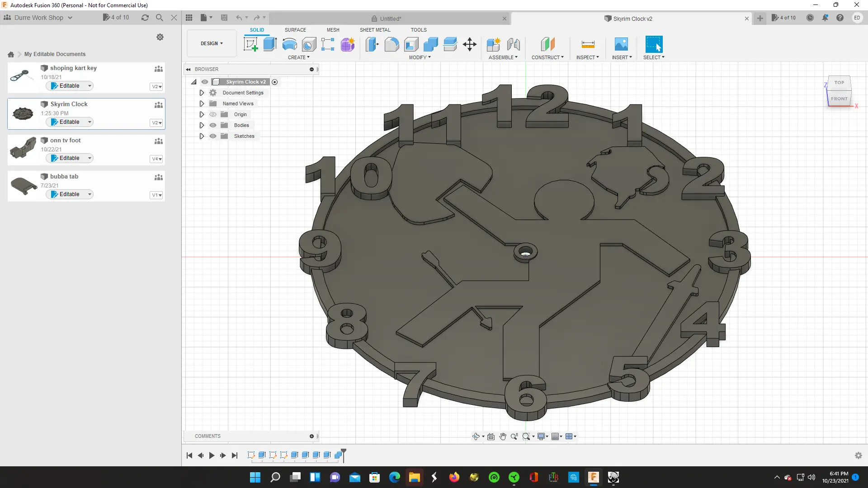Image resolution: width=868 pixels, height=488 pixels.
Task: Expand the Bodies node
Action: click(x=202, y=125)
